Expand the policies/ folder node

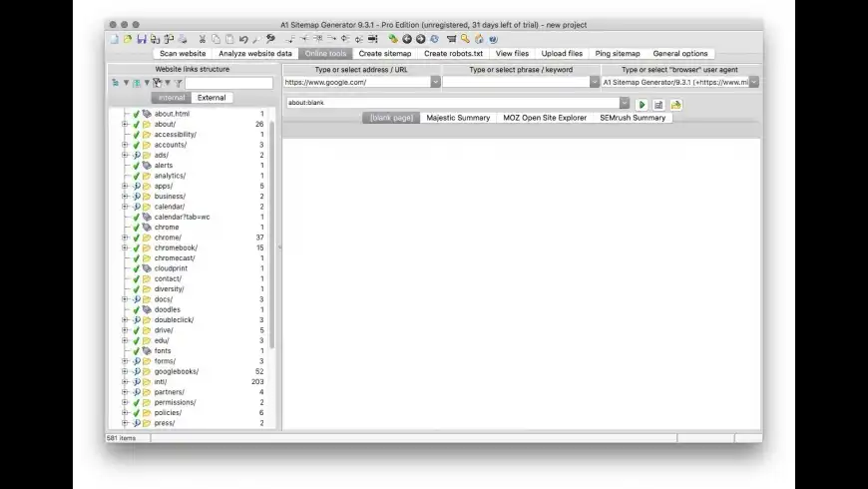[125, 412]
